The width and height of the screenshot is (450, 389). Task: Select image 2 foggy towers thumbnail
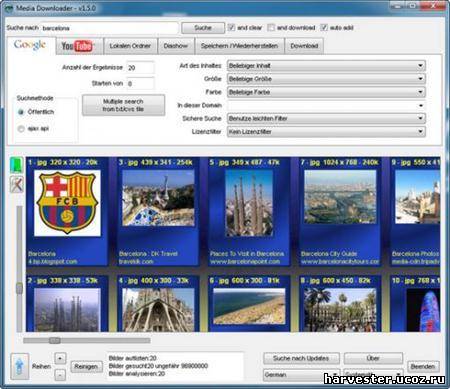click(67, 310)
